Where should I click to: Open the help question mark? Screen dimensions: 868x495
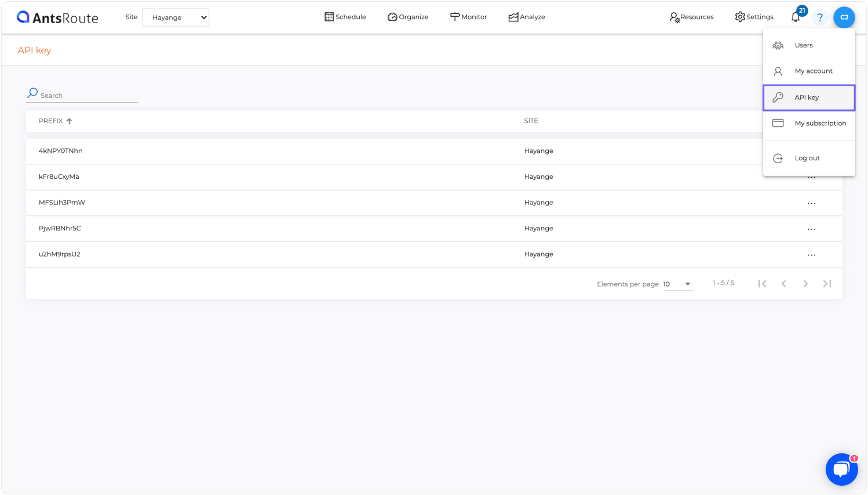820,17
